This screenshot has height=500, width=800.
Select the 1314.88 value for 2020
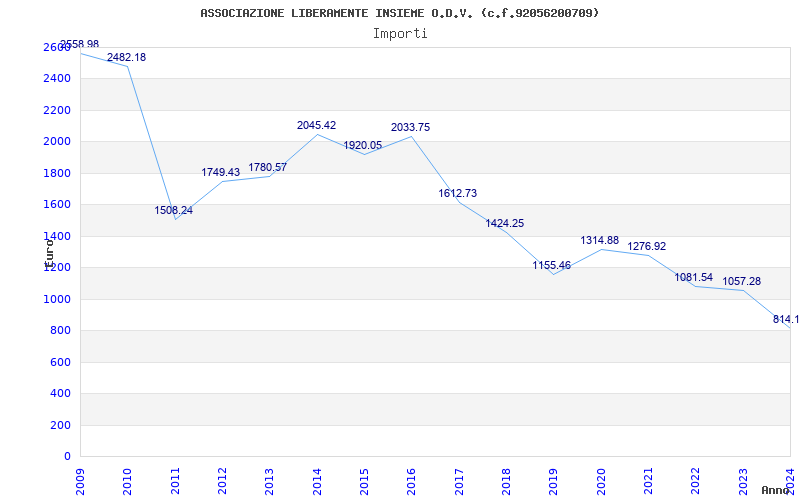(599, 241)
